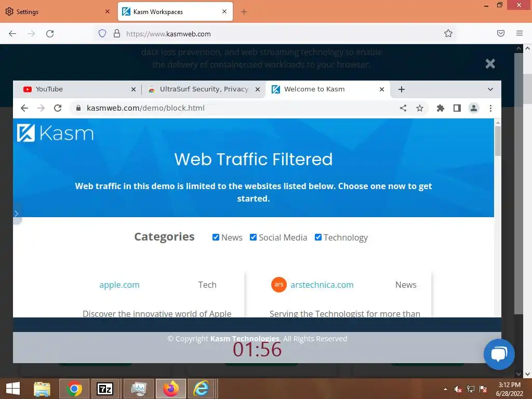Close the Welcome to Kasm tab
532x399 pixels.
(382, 89)
